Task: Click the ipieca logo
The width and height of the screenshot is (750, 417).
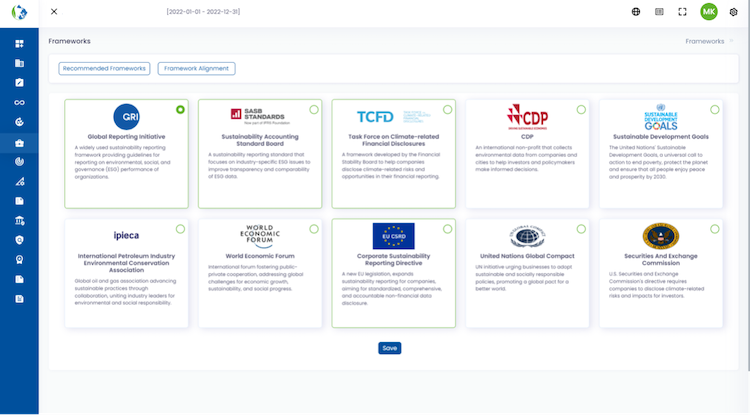Action: [x=126, y=235]
